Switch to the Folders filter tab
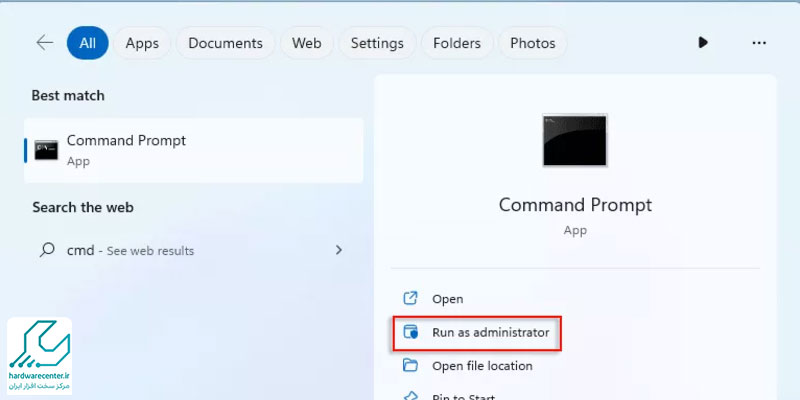The image size is (800, 400). (457, 43)
